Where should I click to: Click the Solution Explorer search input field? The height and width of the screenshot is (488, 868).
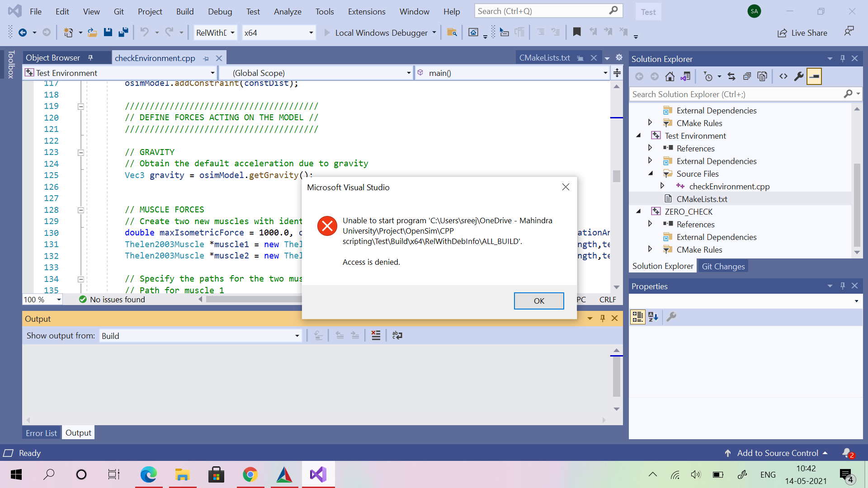739,94
